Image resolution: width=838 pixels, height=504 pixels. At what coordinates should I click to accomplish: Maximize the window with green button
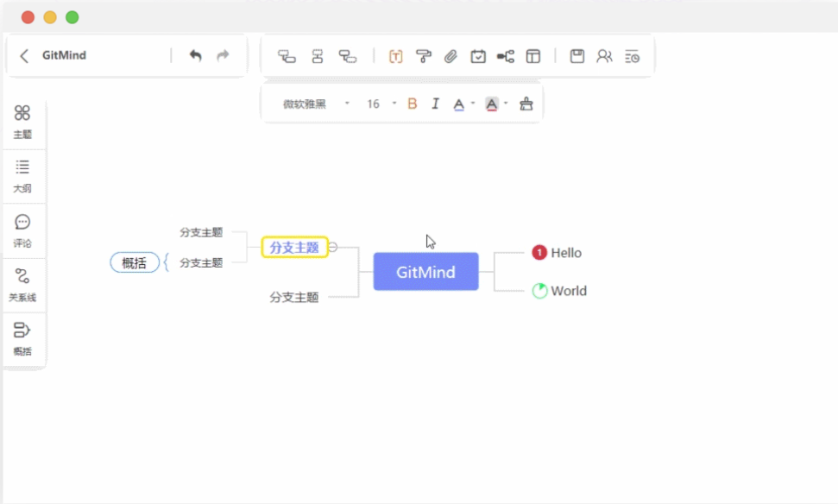coord(72,17)
